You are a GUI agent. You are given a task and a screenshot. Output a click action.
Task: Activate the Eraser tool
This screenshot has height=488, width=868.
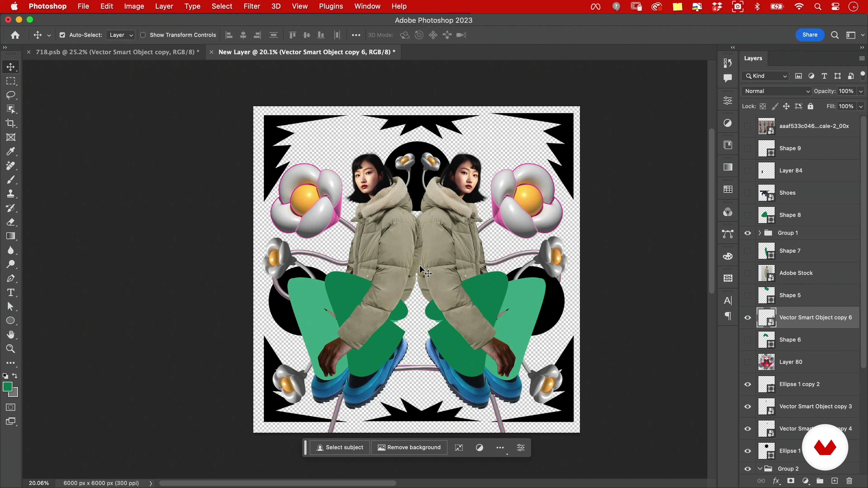(x=11, y=222)
